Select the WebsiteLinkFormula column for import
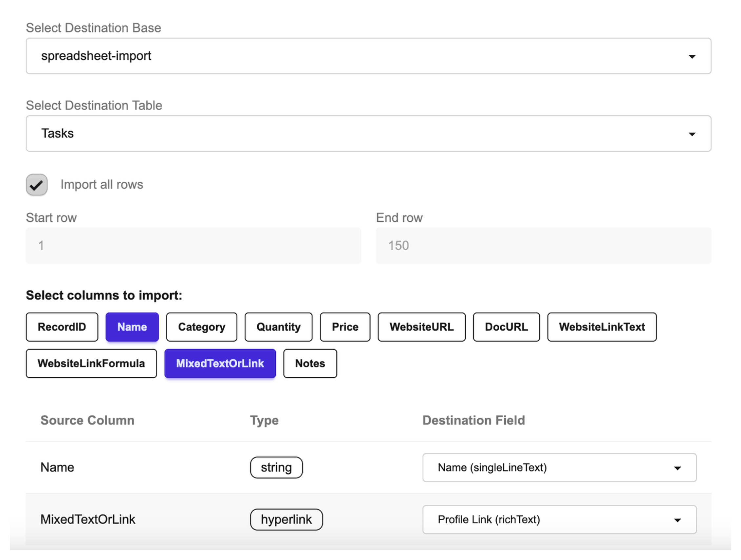 pyautogui.click(x=91, y=363)
